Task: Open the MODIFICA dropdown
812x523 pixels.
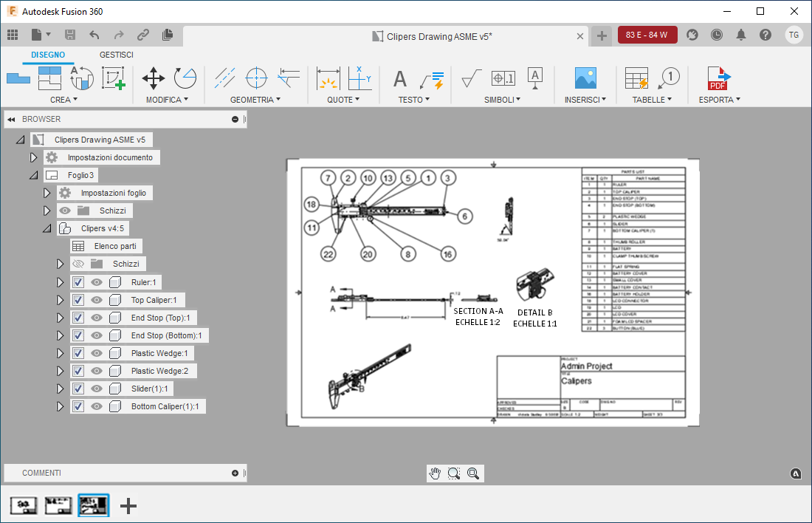Action: [x=167, y=100]
